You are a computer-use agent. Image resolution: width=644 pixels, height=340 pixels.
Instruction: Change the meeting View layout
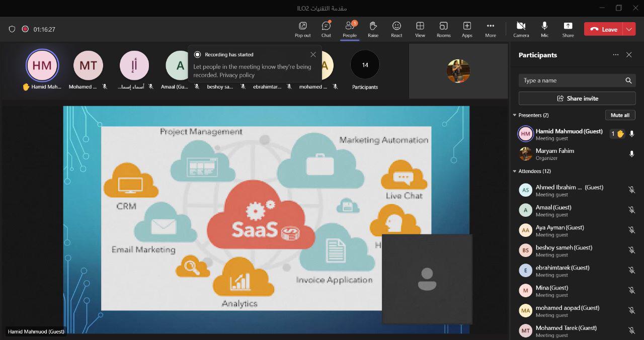pyautogui.click(x=420, y=29)
